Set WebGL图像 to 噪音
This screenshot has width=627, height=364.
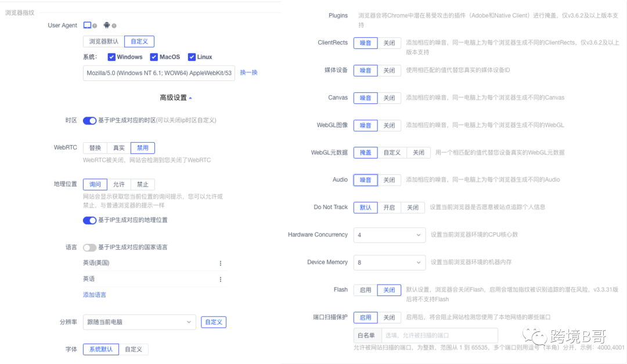(x=366, y=125)
